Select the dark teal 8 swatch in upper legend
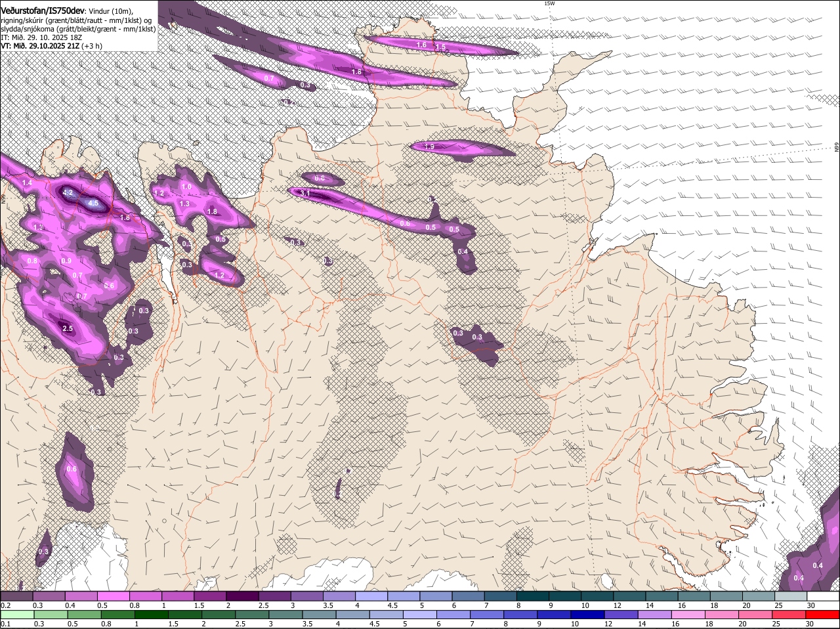The image size is (840, 629). [532, 596]
